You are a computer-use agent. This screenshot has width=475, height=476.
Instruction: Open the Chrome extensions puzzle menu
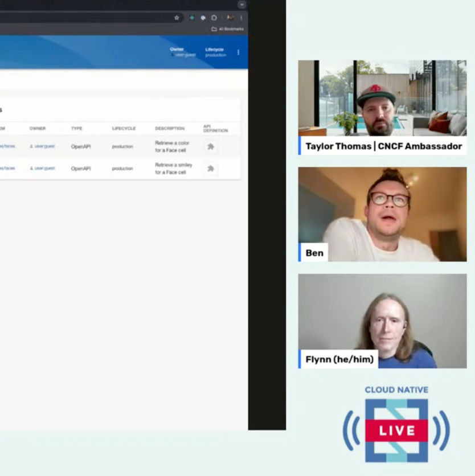214,18
